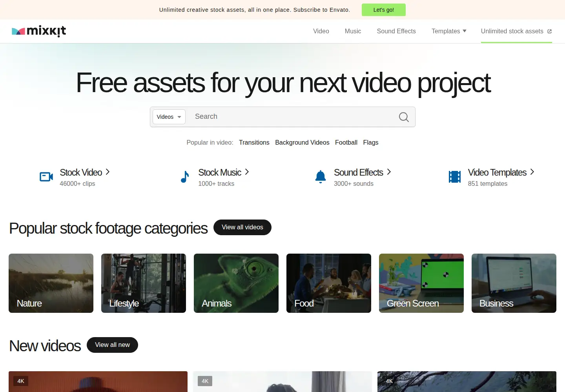Click the 3000+ sounds text
The width and height of the screenshot is (565, 392).
point(354,183)
